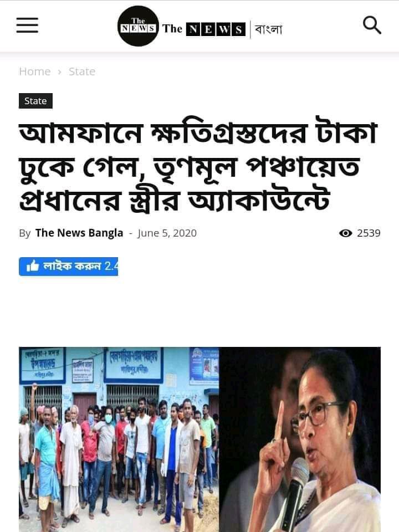
Task: Open the State breadcrumb link
Action: [82, 71]
